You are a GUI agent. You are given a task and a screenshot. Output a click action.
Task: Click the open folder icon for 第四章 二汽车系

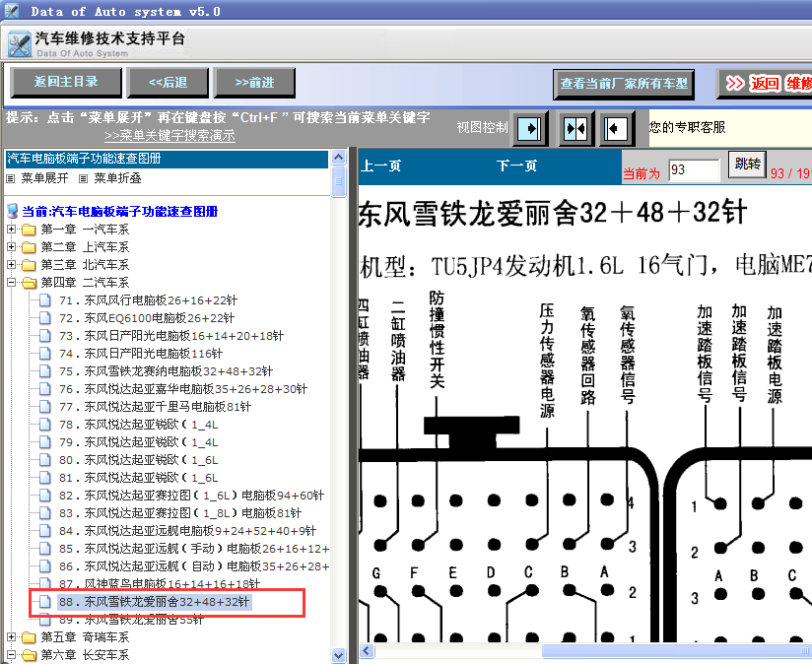(x=29, y=283)
